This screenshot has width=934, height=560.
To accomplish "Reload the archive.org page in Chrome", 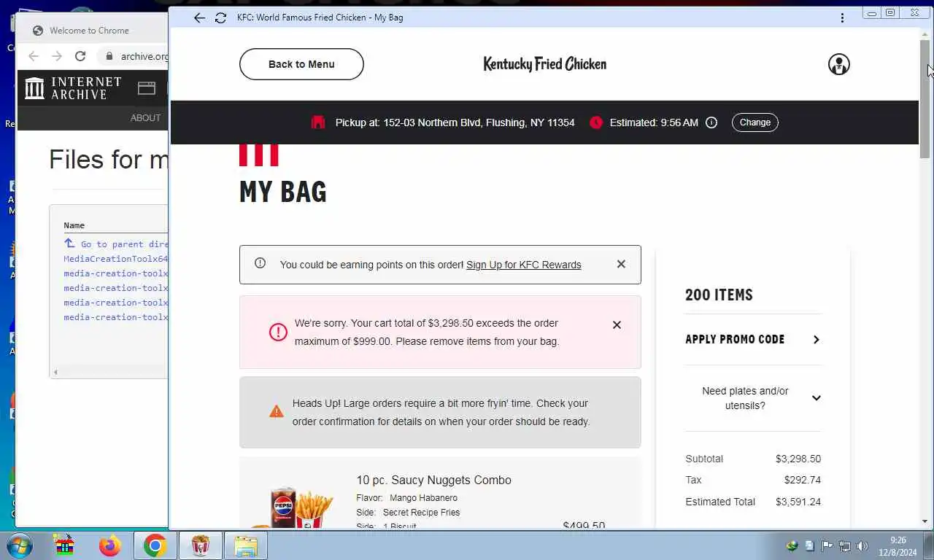I will coord(80,56).
